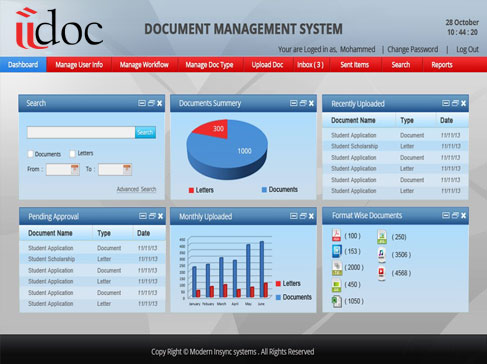
Task: Open the To date calendar picker
Action: click(127, 169)
